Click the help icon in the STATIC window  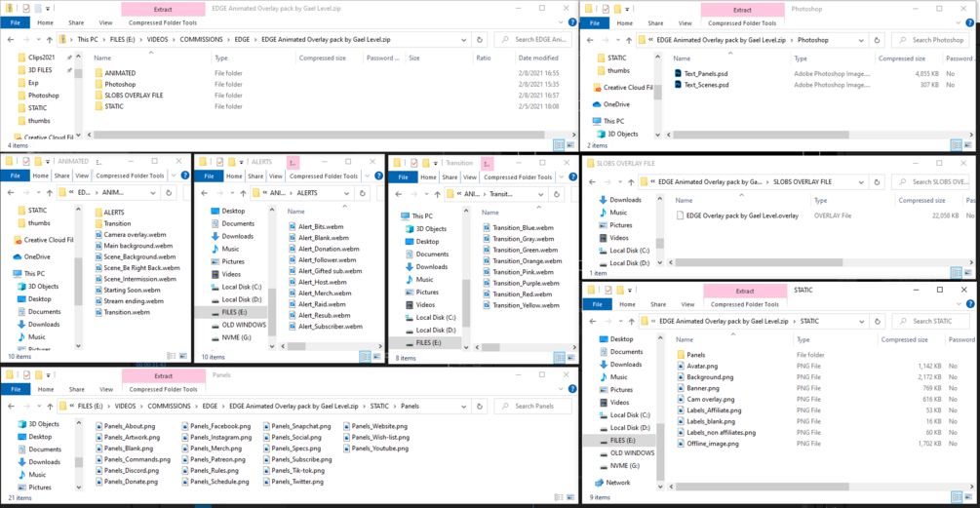pos(970,304)
